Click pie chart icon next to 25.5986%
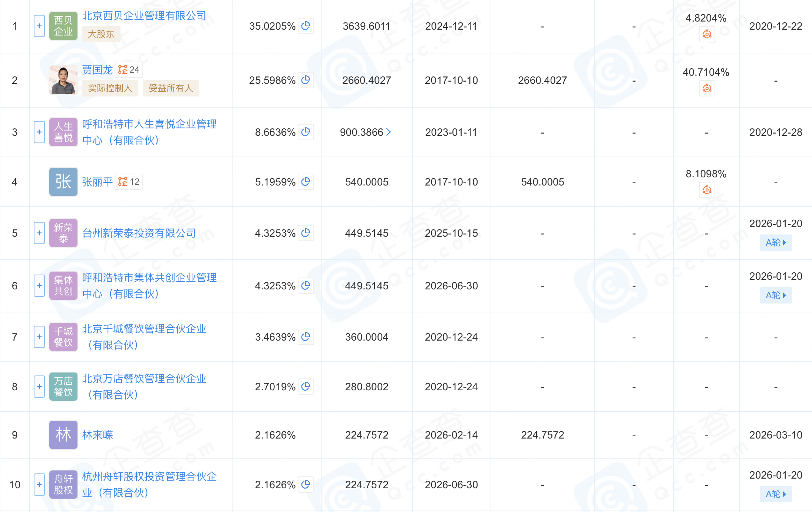Screen dimensions: 812x512 (x=306, y=80)
